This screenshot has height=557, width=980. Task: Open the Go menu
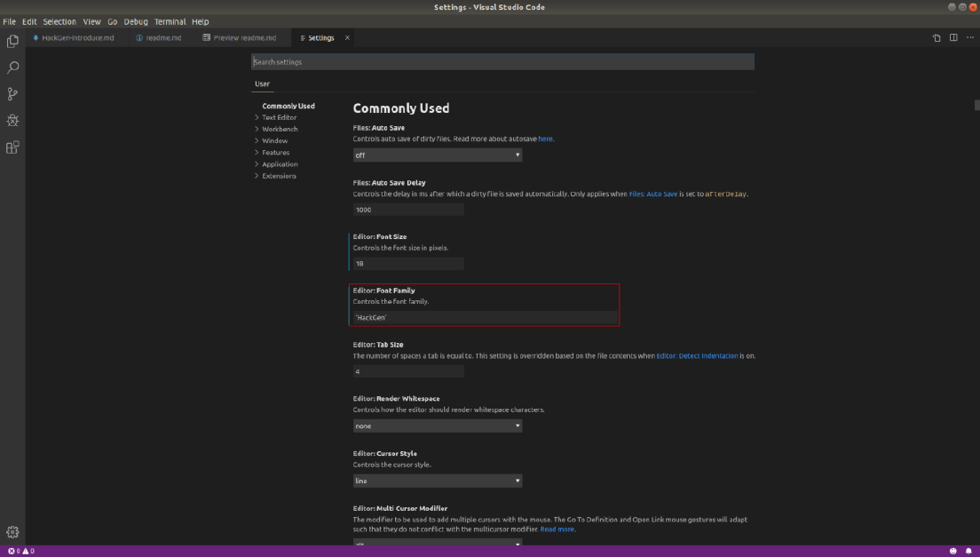point(113,21)
